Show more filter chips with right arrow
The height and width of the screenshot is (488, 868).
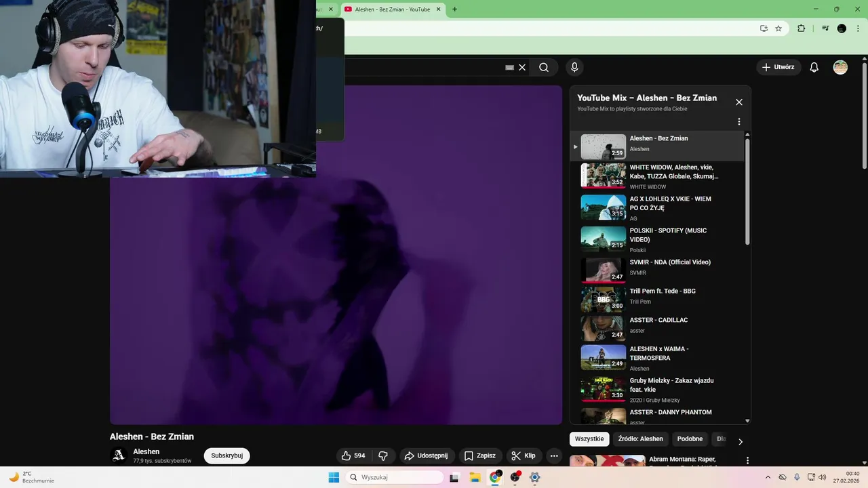coord(741,441)
